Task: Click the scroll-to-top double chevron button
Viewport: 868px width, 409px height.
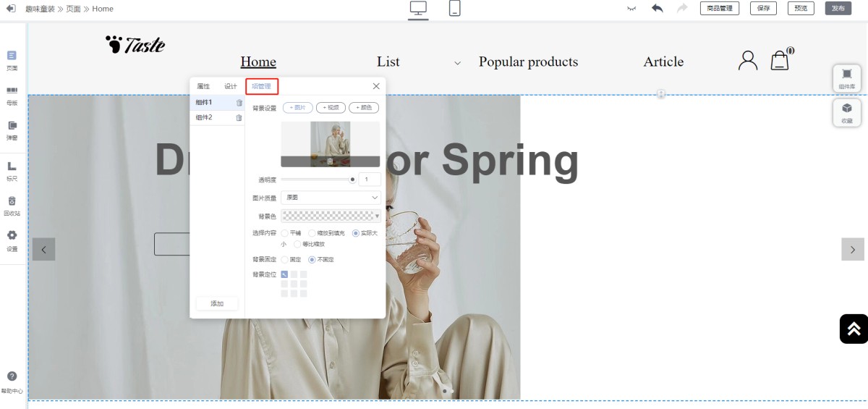Action: 854,329
